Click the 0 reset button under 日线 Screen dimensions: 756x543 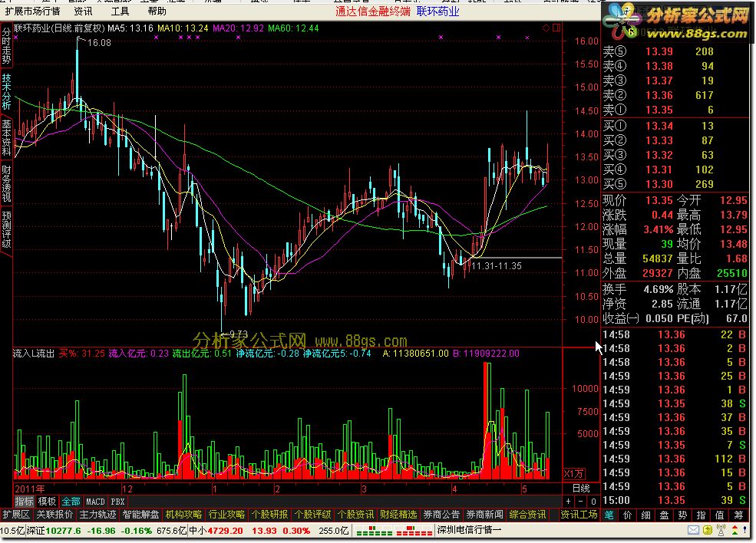(x=593, y=502)
